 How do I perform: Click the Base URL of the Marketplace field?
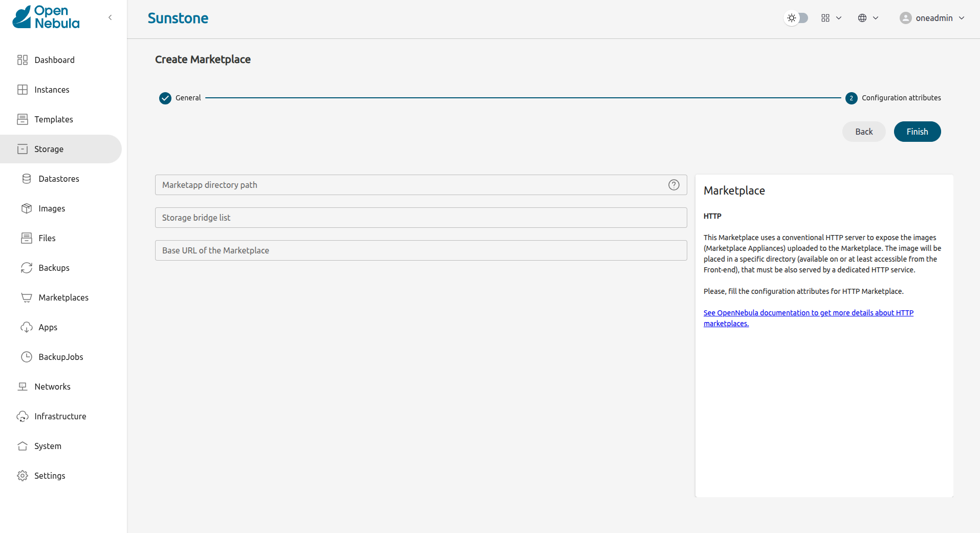pos(421,250)
